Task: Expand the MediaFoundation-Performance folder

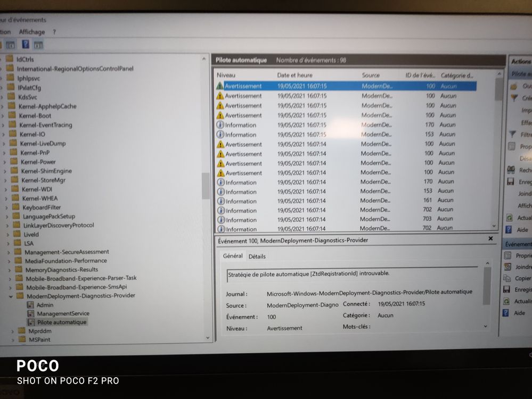Action: pos(9,261)
